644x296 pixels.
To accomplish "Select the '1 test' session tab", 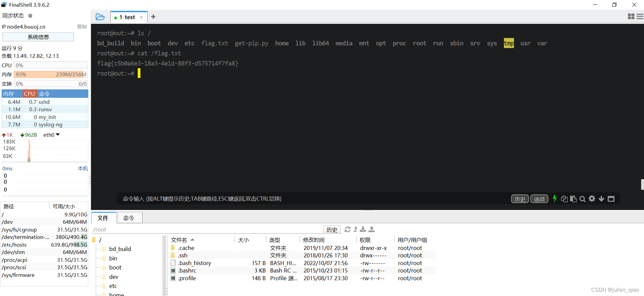I will click(x=127, y=17).
